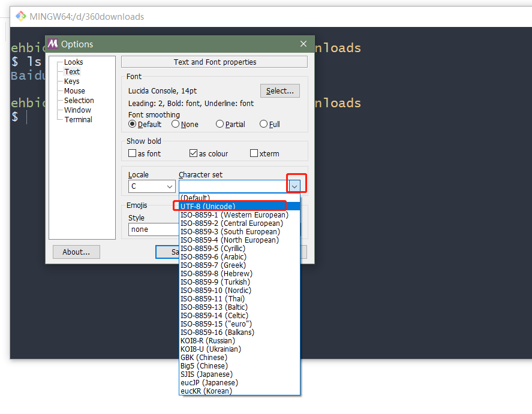Select Looks in the options tree
532x414 pixels.
tap(73, 62)
